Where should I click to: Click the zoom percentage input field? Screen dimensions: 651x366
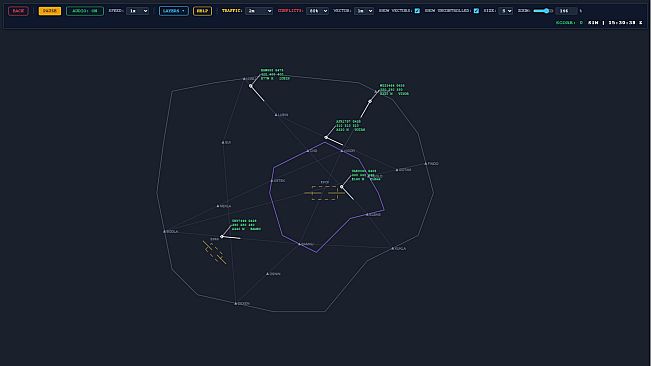click(567, 11)
